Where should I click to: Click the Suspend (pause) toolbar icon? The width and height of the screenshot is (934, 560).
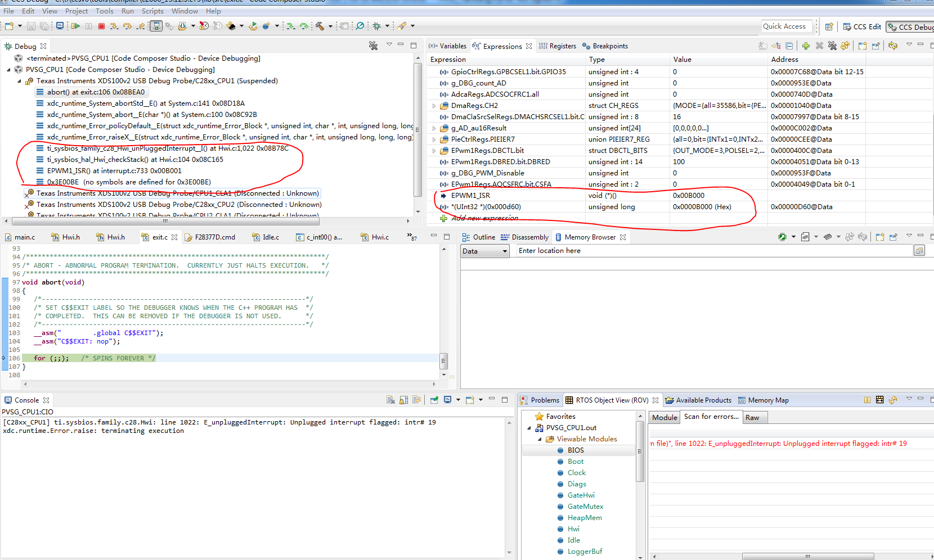click(88, 26)
